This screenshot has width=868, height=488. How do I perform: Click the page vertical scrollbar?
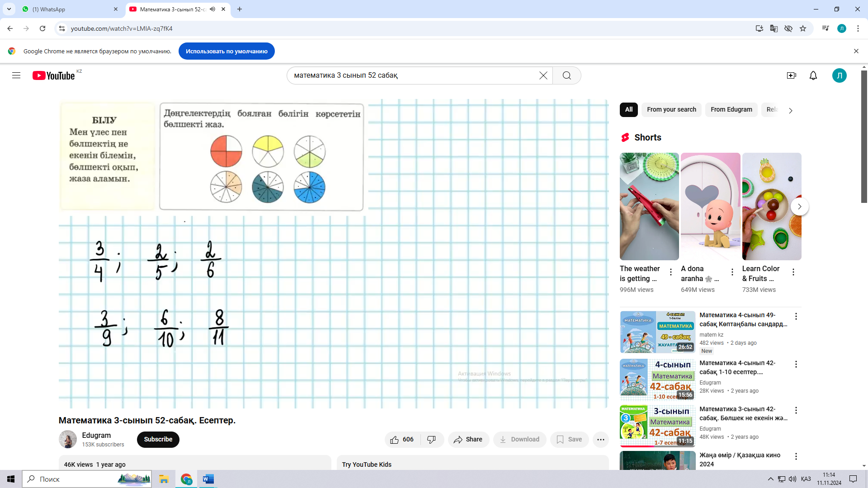864,136
